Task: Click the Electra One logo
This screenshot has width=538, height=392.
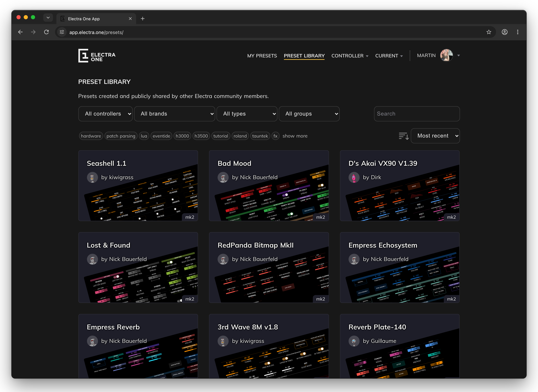Action: (x=97, y=56)
